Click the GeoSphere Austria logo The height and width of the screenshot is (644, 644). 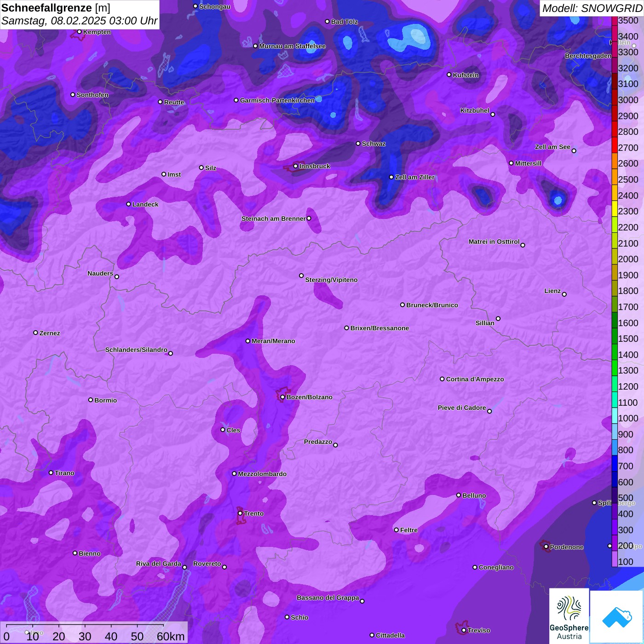click(569, 616)
